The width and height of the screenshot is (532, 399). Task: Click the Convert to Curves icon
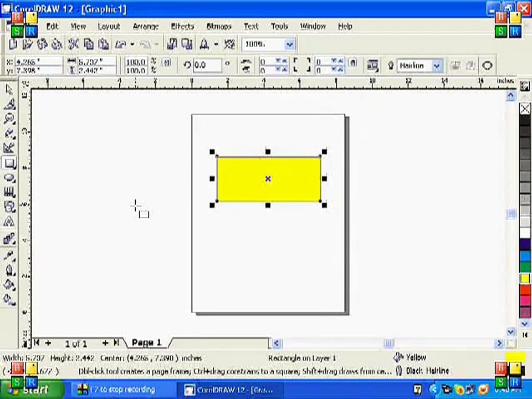[x=487, y=65]
